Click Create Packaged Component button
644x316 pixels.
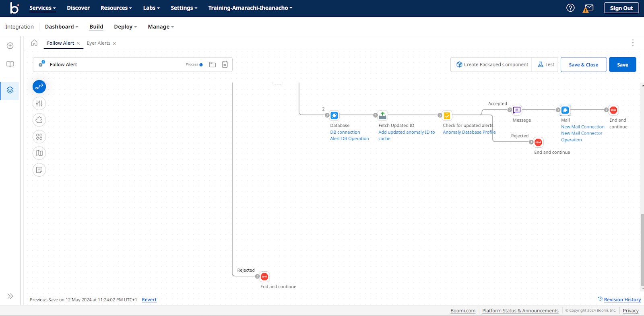point(491,64)
